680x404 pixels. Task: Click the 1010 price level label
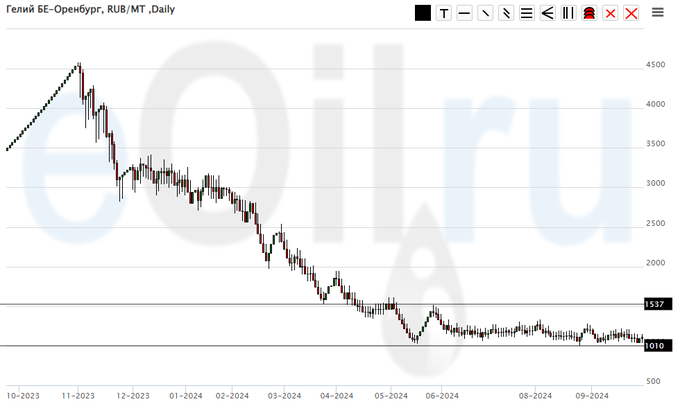tap(653, 346)
